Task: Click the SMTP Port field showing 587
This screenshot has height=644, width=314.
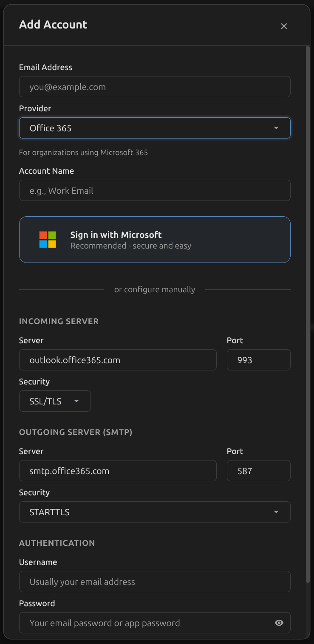Action: click(258, 471)
